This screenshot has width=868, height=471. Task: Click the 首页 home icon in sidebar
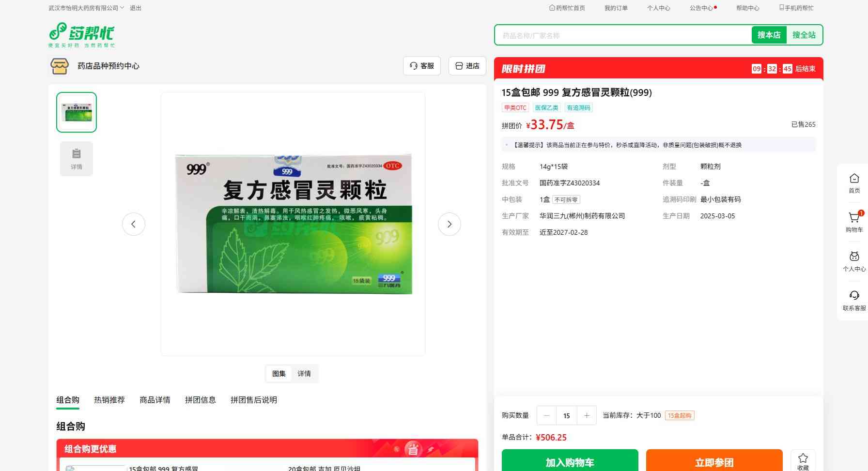[854, 179]
